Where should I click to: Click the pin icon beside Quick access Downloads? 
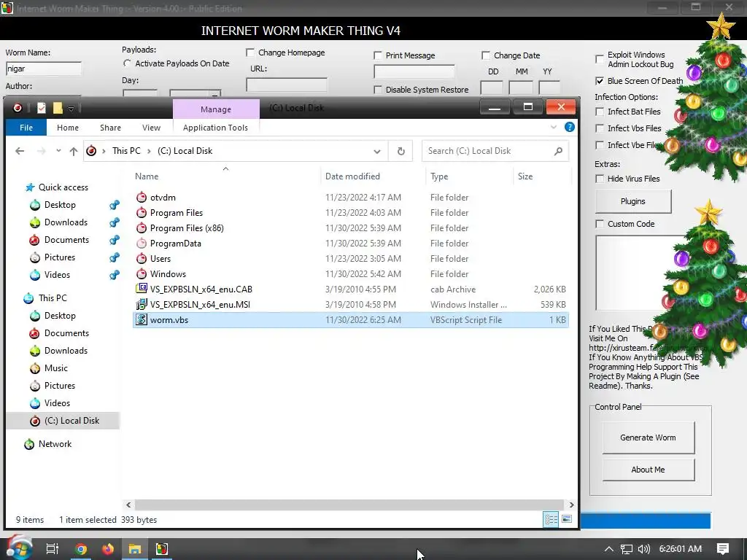(115, 222)
